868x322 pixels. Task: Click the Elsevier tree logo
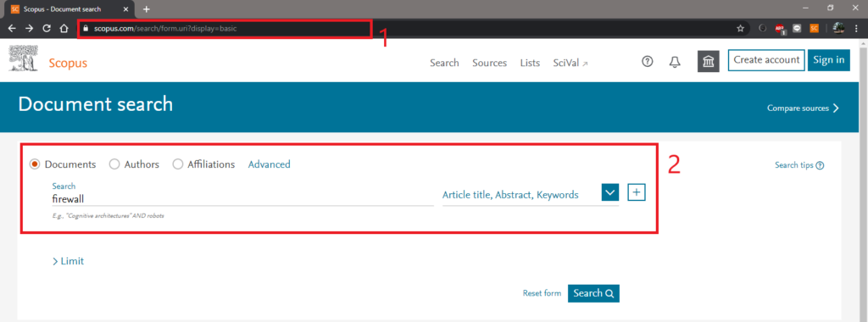pyautogui.click(x=24, y=58)
